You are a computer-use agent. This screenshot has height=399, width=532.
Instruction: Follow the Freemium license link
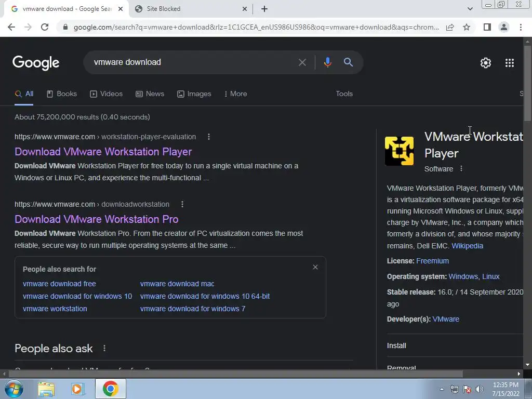[432, 261]
